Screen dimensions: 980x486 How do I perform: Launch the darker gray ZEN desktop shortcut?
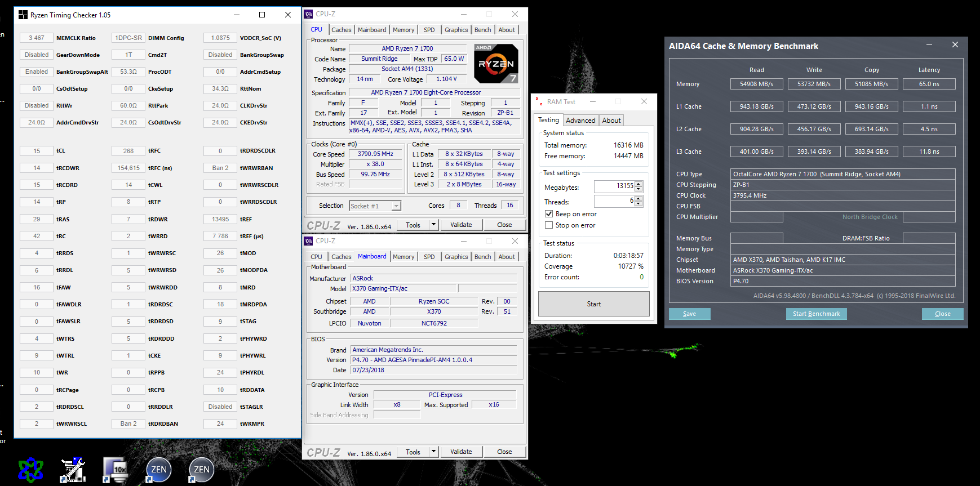(x=201, y=469)
